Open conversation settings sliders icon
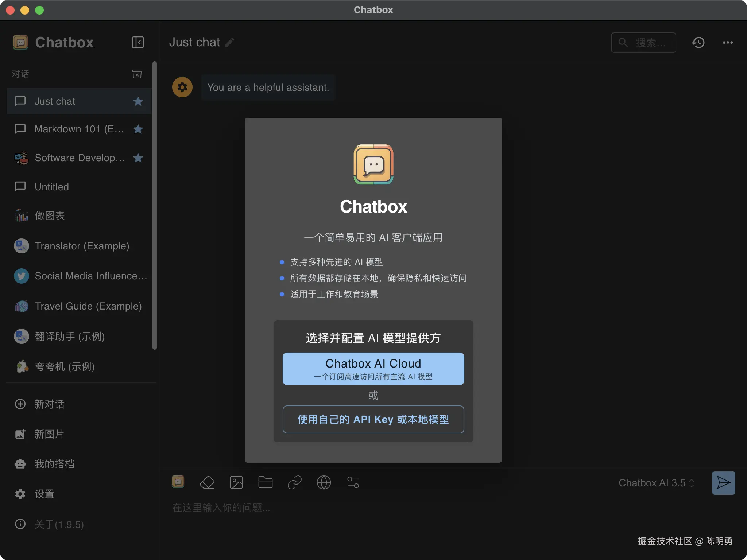Screen dimensions: 747x560 (x=353, y=482)
